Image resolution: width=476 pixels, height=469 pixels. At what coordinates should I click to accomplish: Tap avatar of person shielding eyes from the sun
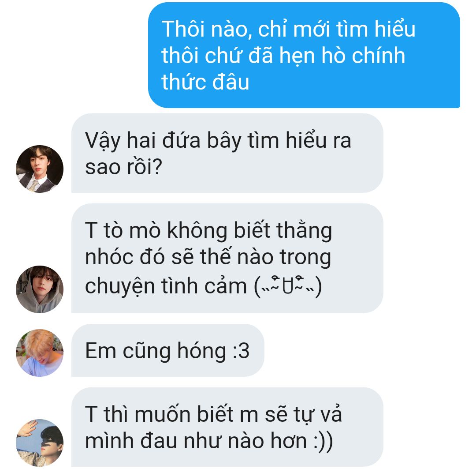[x=40, y=443]
